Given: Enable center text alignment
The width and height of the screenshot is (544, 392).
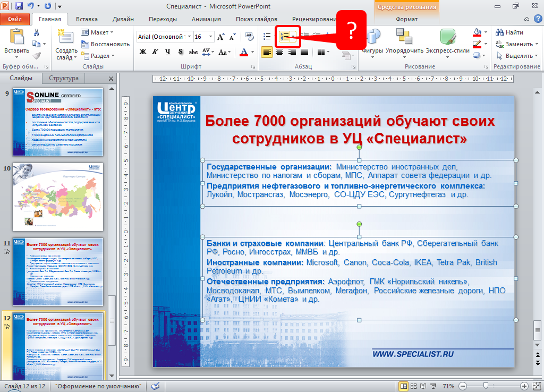Looking at the screenshot, I should tap(279, 52).
